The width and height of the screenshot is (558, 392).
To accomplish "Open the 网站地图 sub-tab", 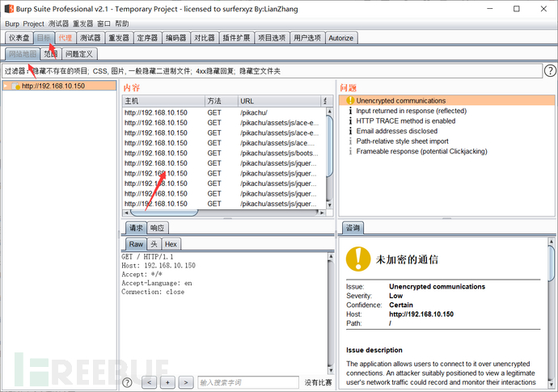I will coord(23,54).
